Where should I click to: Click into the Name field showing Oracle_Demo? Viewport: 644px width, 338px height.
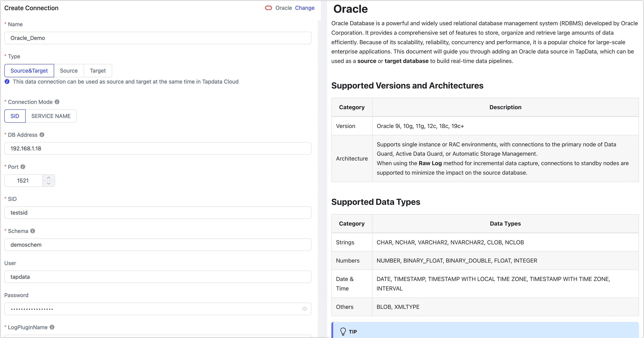click(x=158, y=38)
